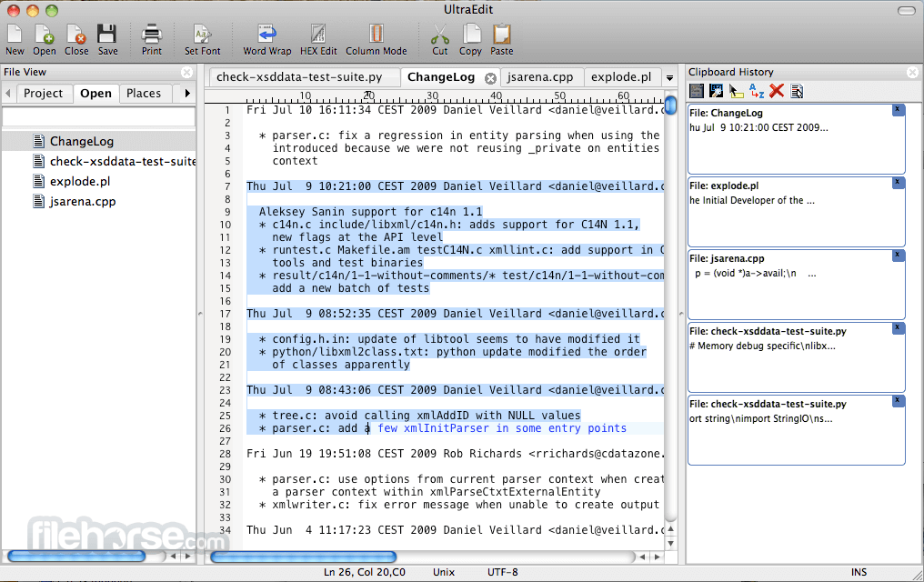Toggle Word Wrap mode
The image size is (924, 582).
[267, 39]
